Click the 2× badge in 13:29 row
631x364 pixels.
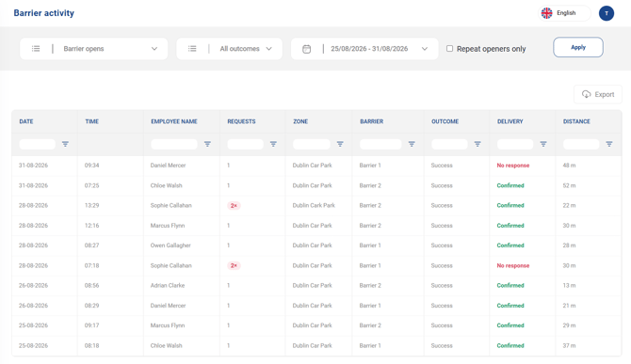234,206
